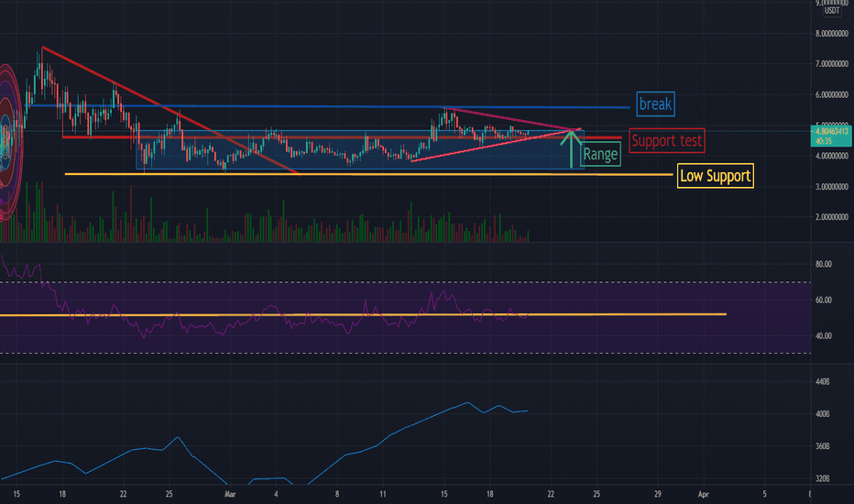Click the 2.00000000 price axis value
The width and height of the screenshot is (854, 504).
[x=832, y=217]
